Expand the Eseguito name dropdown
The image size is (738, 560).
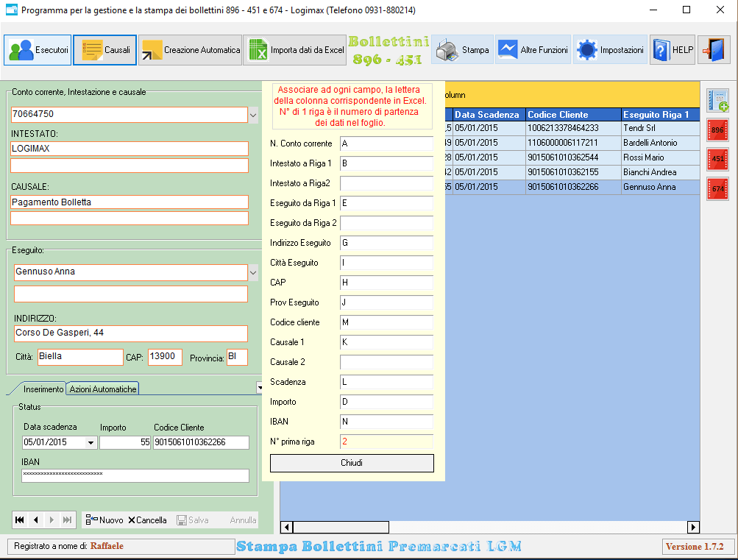[253, 272]
